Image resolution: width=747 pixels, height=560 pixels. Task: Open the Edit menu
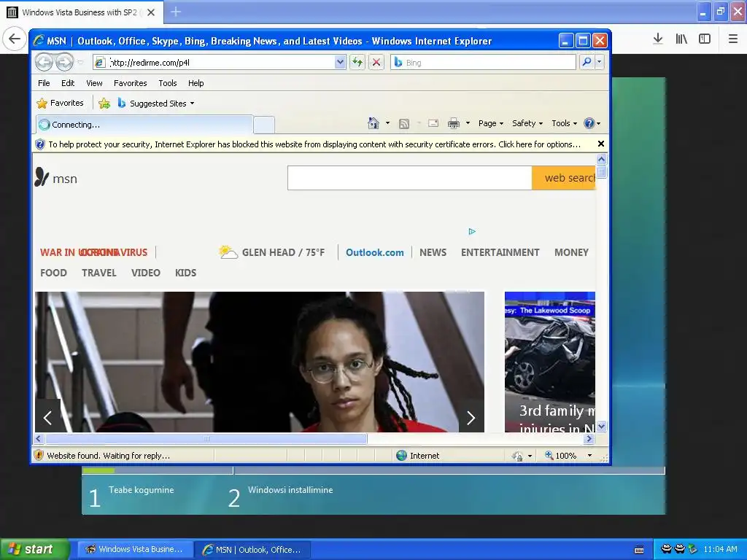coord(68,83)
